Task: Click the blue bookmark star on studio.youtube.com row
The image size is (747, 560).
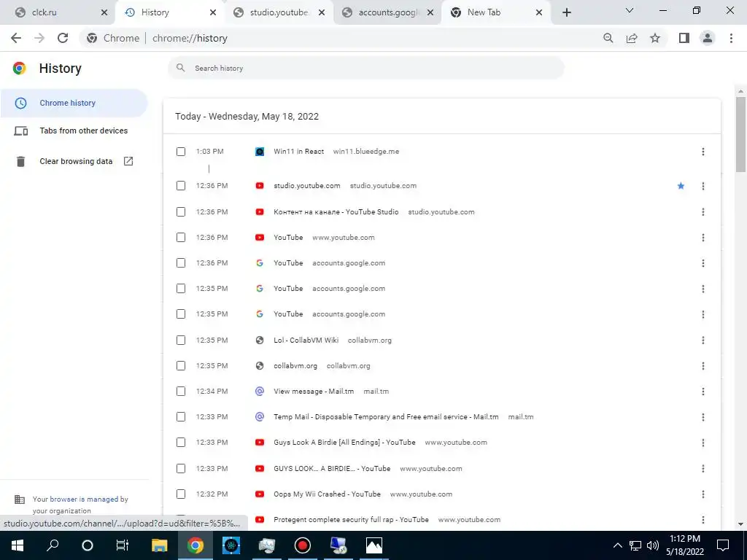Action: click(681, 186)
